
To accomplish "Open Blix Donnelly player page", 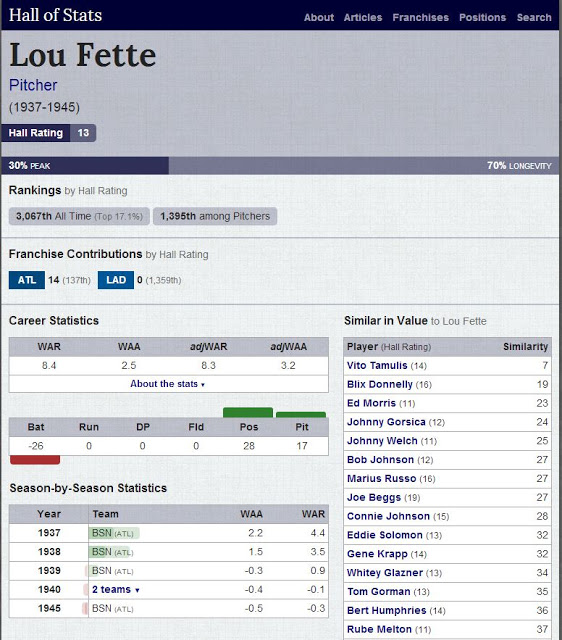I will point(380,384).
